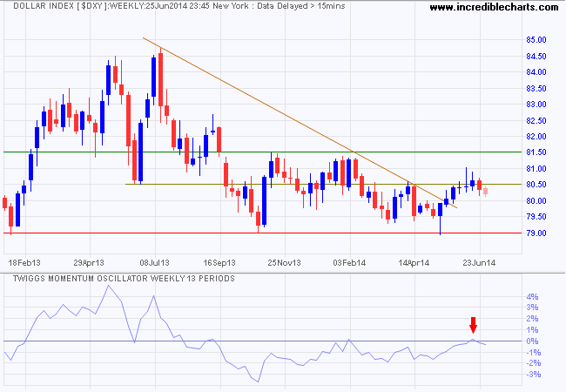Click the 2% oscillator axis label
This screenshot has width=566, height=392.
pyautogui.click(x=532, y=319)
